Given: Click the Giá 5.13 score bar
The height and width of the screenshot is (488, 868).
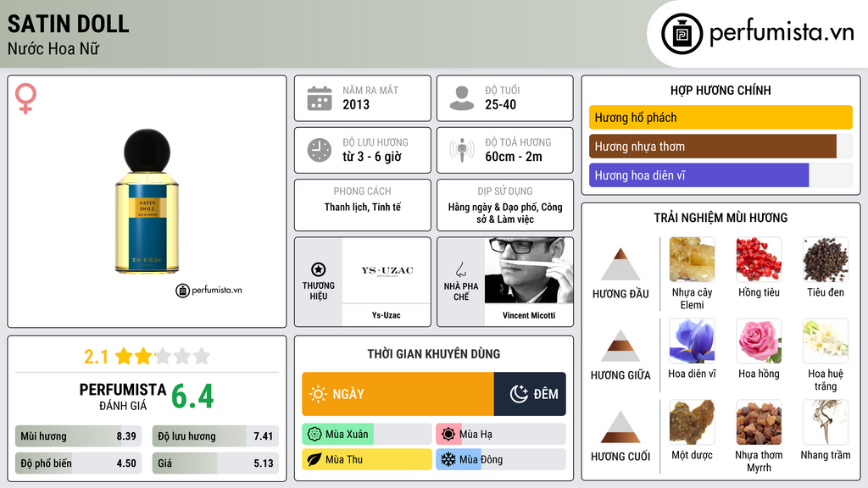Looking at the screenshot, I should pyautogui.click(x=215, y=463).
